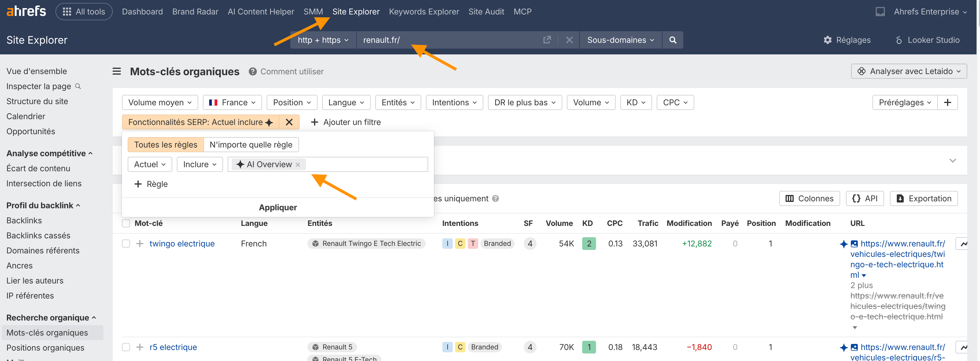
Task: Clear the URL field with the X icon
Action: (569, 40)
